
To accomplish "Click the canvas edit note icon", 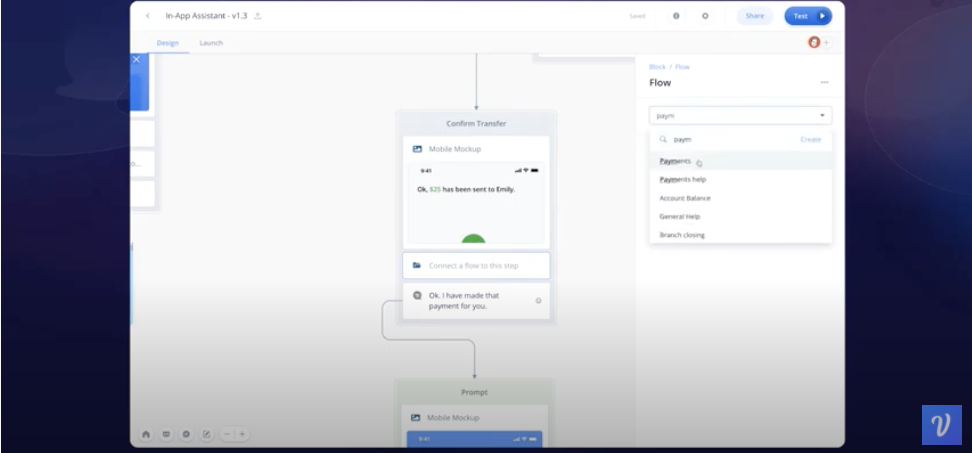I will click(206, 434).
